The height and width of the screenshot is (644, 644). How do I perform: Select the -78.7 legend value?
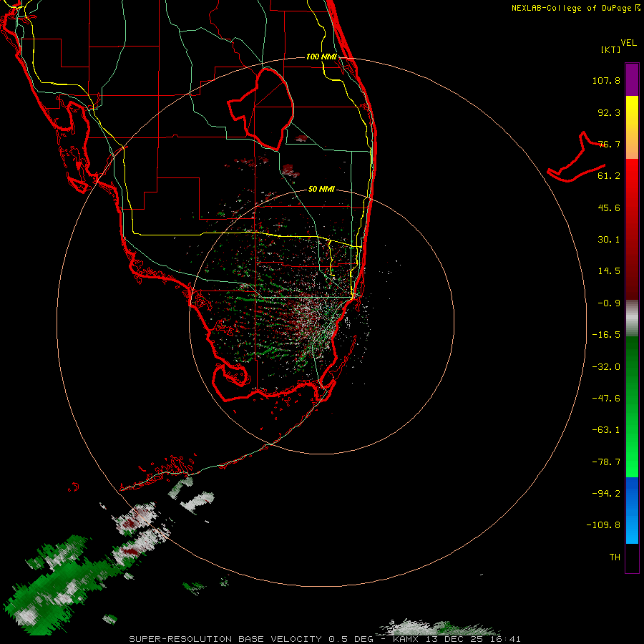[x=606, y=462]
